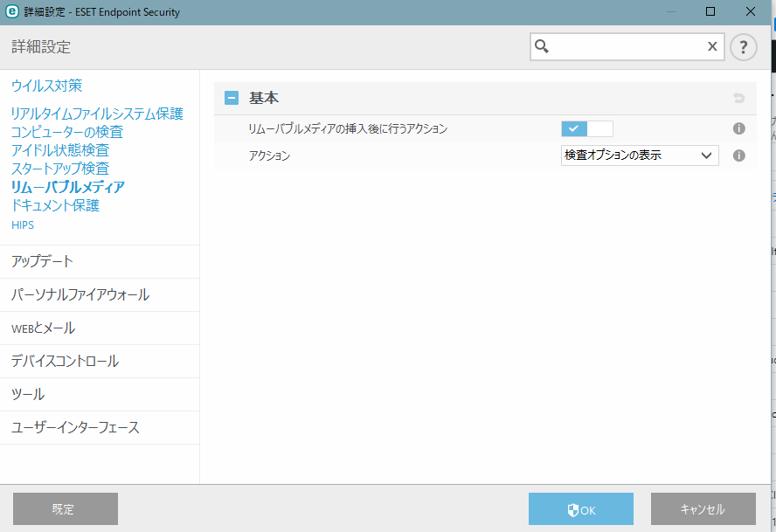Show info icon for アクション row
Image resolution: width=776 pixels, height=532 pixels.
739,155
